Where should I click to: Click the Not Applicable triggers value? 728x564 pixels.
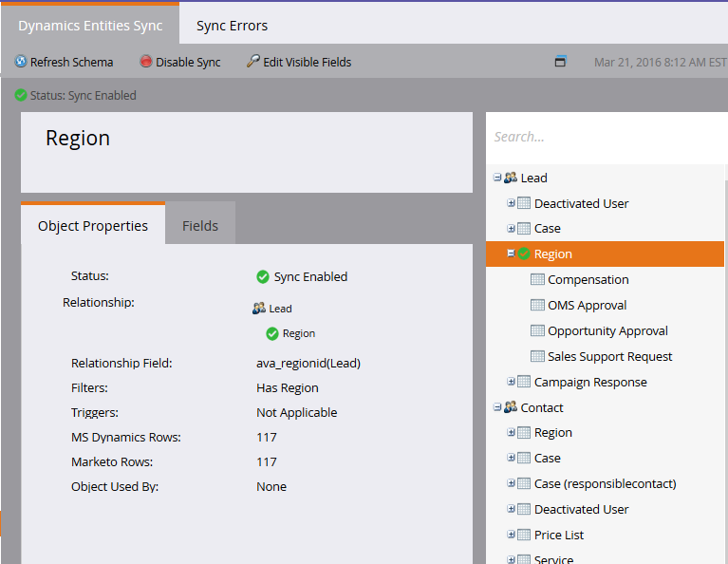[297, 412]
